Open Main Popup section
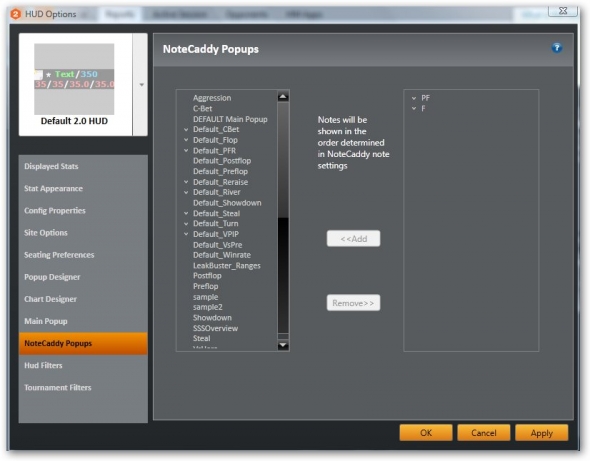The width and height of the screenshot is (590, 461). 83,321
